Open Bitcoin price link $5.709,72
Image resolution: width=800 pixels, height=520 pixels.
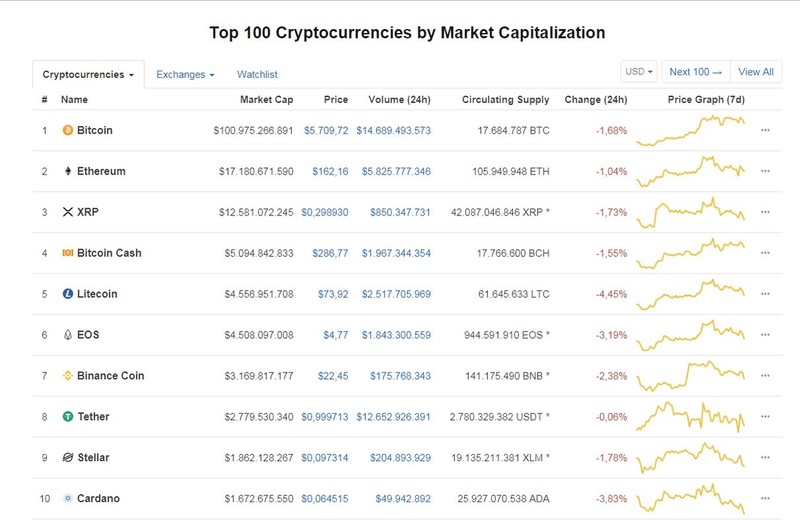point(326,131)
